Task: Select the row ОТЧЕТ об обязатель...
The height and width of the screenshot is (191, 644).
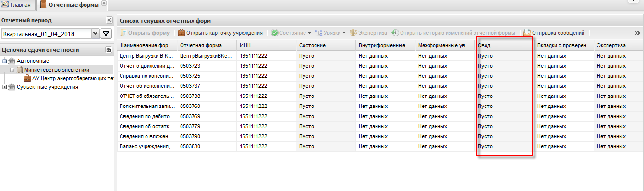Action: (x=380, y=96)
